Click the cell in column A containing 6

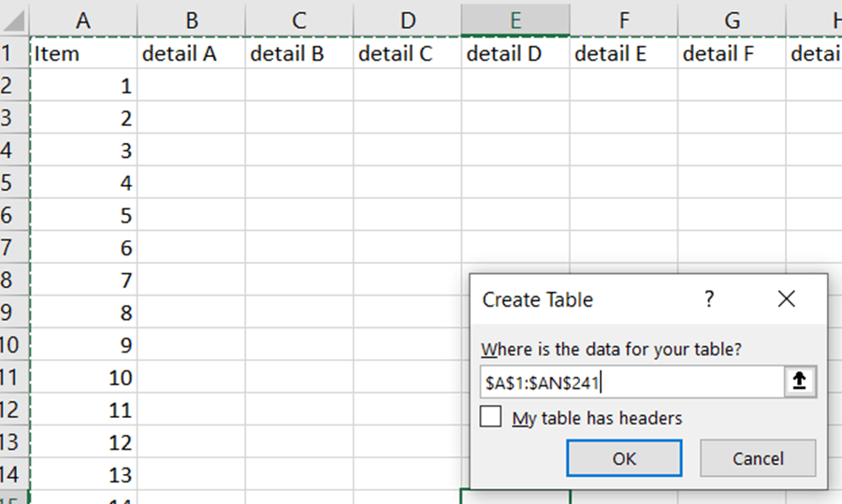(x=84, y=247)
